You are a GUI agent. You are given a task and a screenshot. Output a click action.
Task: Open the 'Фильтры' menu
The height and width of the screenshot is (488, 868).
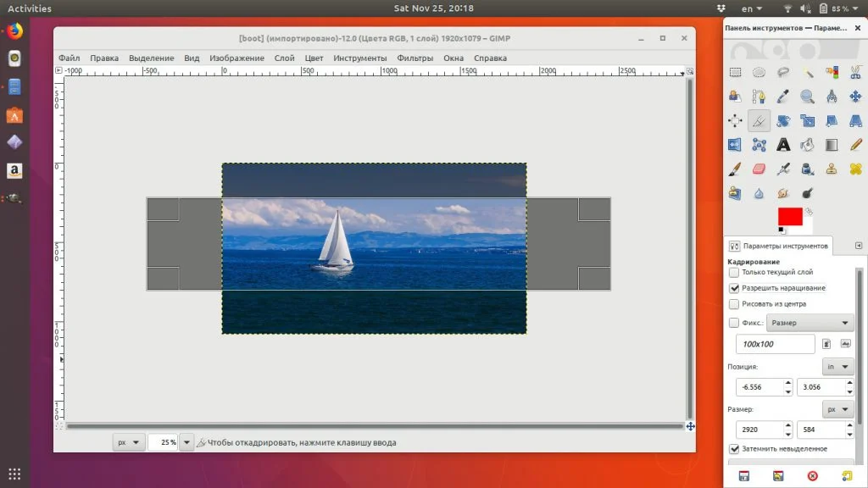pyautogui.click(x=415, y=58)
